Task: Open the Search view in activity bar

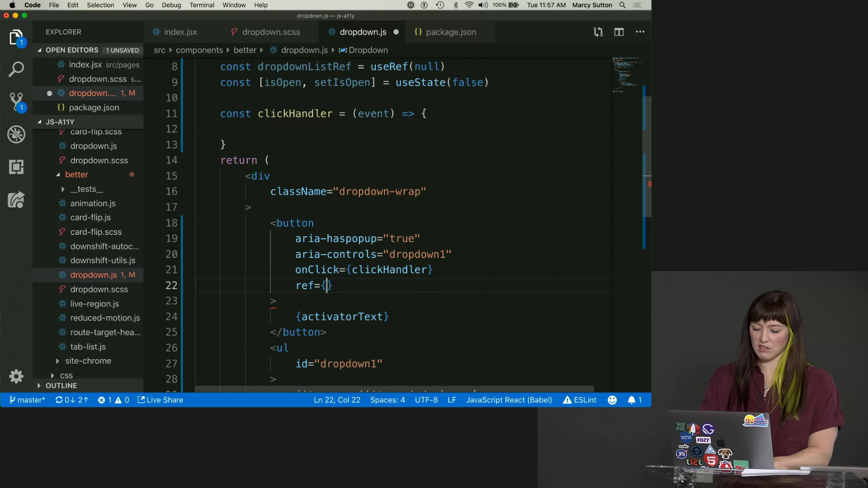Action: 16,70
